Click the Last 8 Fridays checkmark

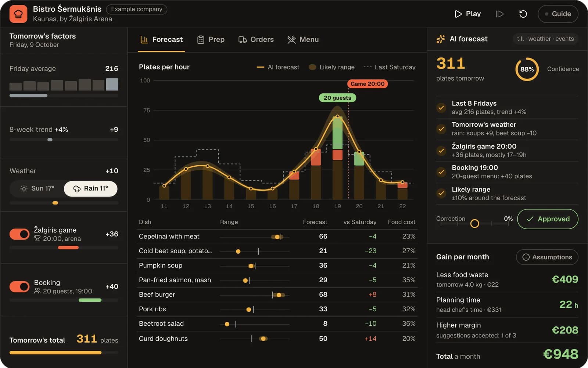pyautogui.click(x=441, y=107)
